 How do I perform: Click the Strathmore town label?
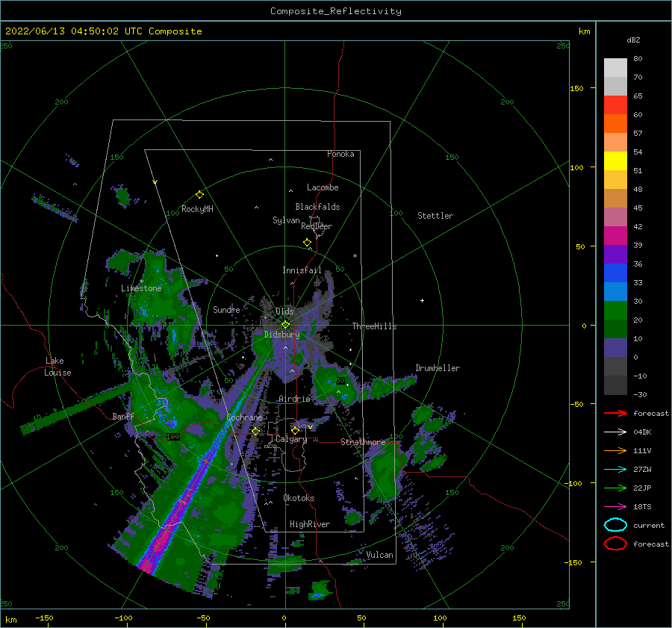click(x=363, y=442)
